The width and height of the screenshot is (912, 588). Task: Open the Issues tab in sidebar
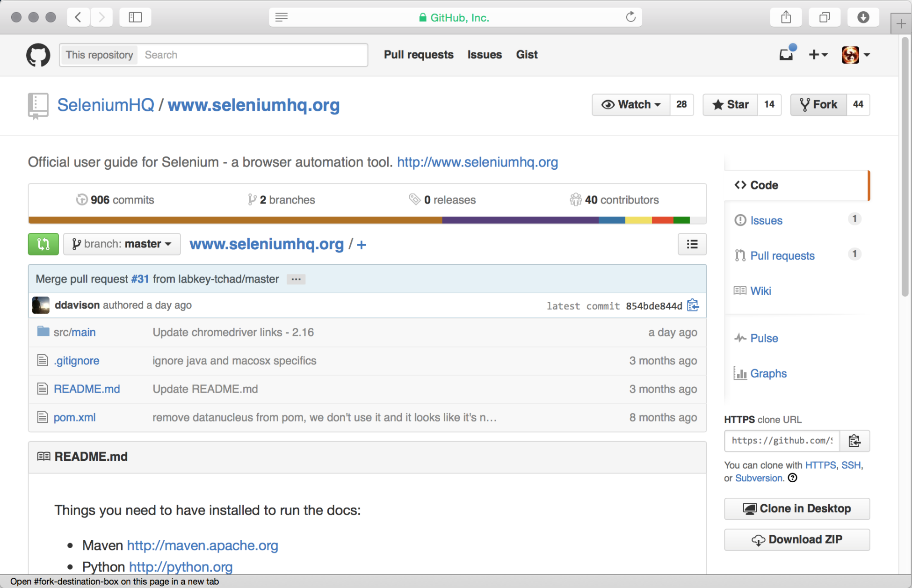[796, 220]
